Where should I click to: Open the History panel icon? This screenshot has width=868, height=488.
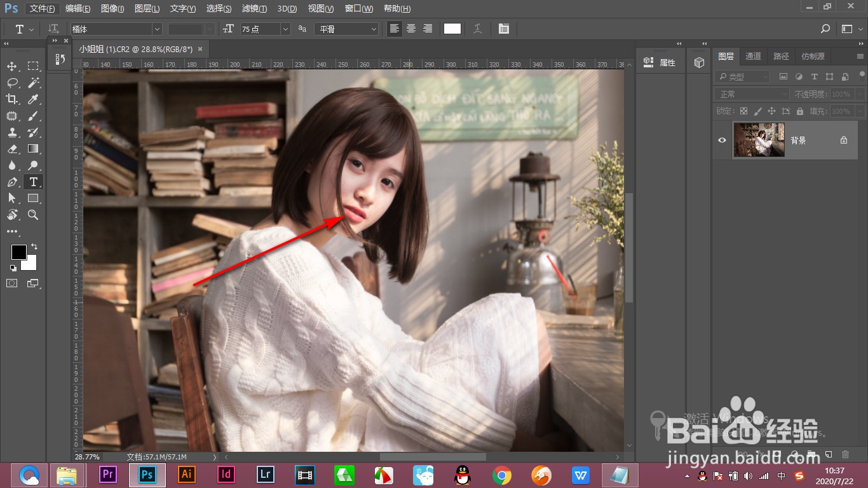[x=59, y=59]
